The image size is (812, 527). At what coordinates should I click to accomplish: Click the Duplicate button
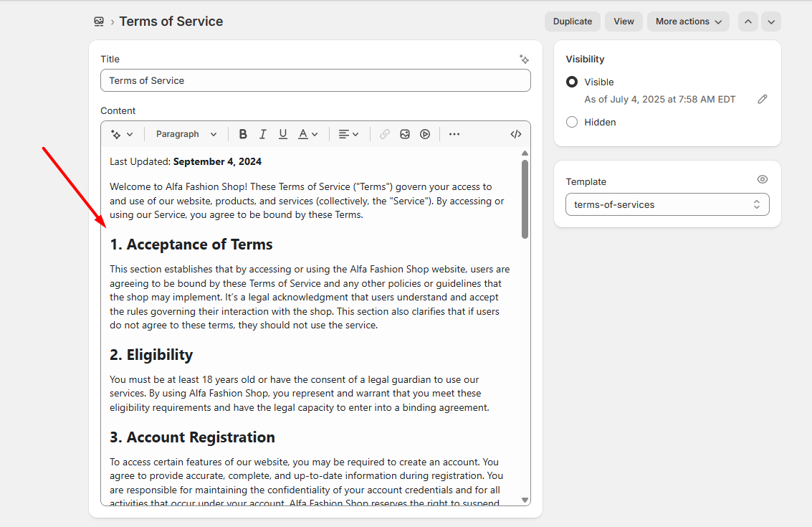(x=572, y=22)
